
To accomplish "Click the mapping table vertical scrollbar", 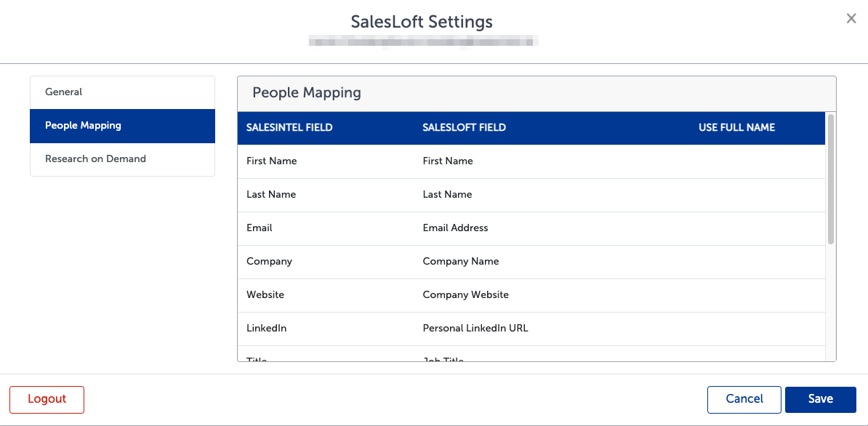I will 830,179.
